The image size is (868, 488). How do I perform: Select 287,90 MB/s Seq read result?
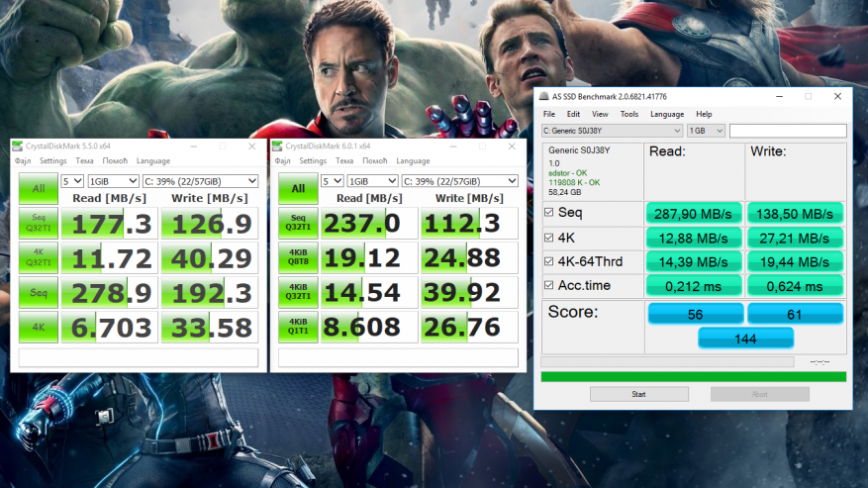point(693,214)
